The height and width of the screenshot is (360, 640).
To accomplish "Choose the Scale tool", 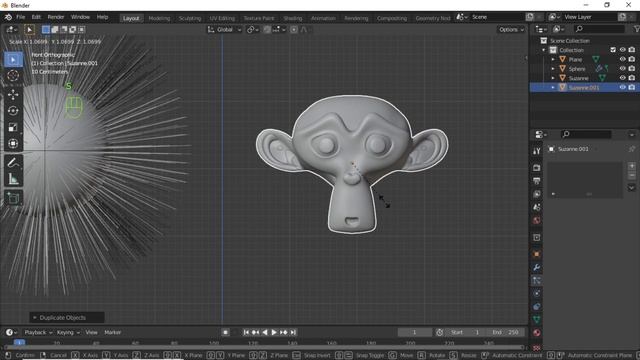I will pyautogui.click(x=13, y=127).
